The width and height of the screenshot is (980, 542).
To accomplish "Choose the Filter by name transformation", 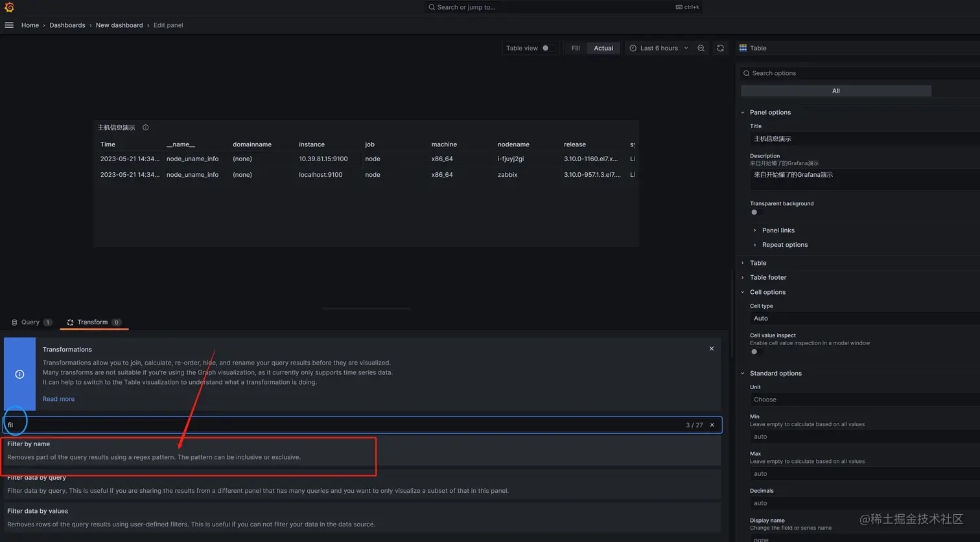I will point(362,450).
